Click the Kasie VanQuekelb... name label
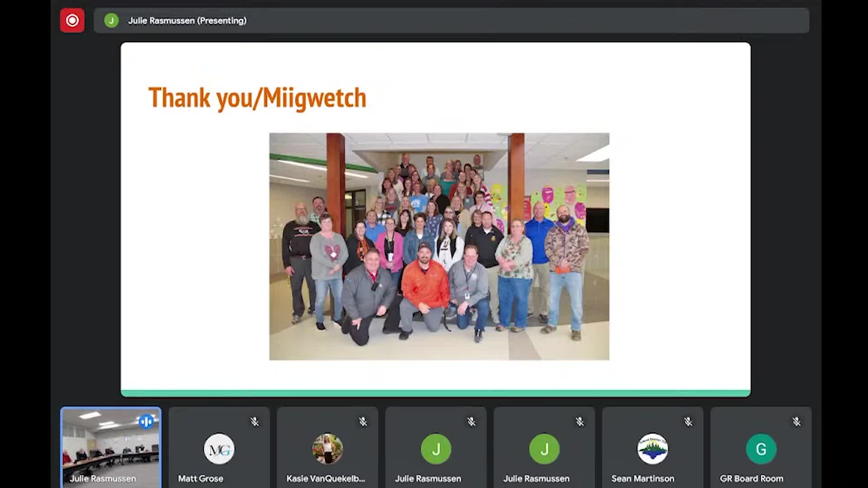 tap(325, 478)
